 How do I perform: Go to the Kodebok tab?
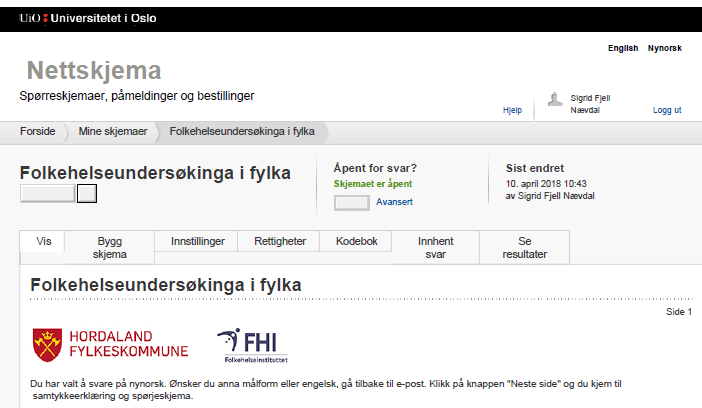pos(356,241)
